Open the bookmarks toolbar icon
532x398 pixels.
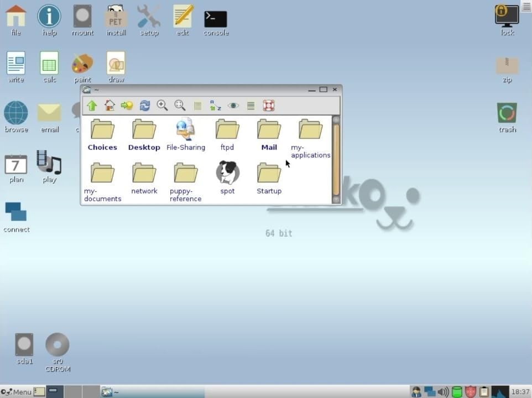click(x=127, y=106)
